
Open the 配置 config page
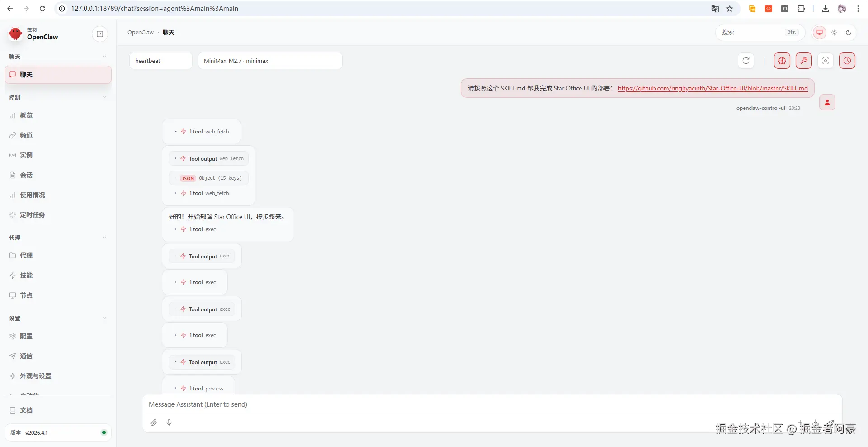[x=58, y=336]
